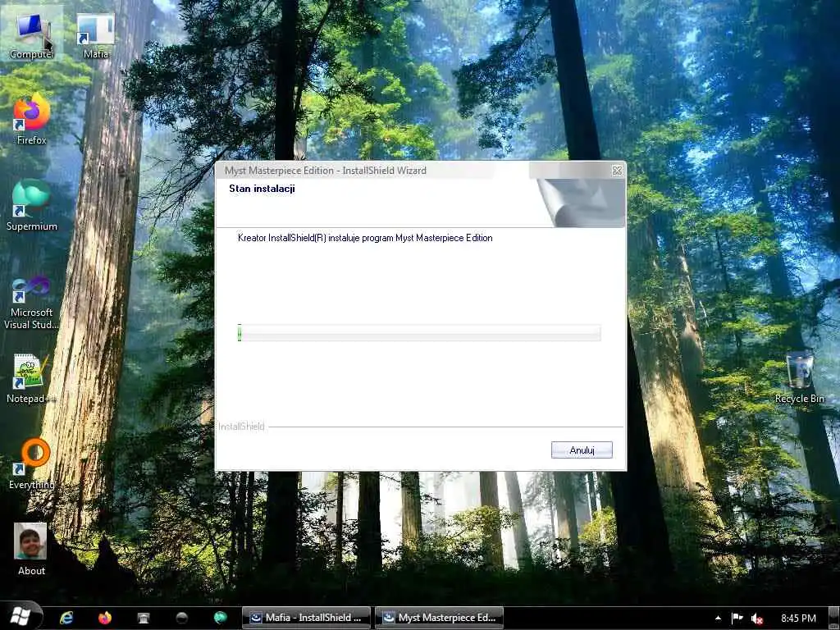The image size is (840, 630).
Task: Close the Myst InstallShield Wizard window
Action: (x=617, y=171)
